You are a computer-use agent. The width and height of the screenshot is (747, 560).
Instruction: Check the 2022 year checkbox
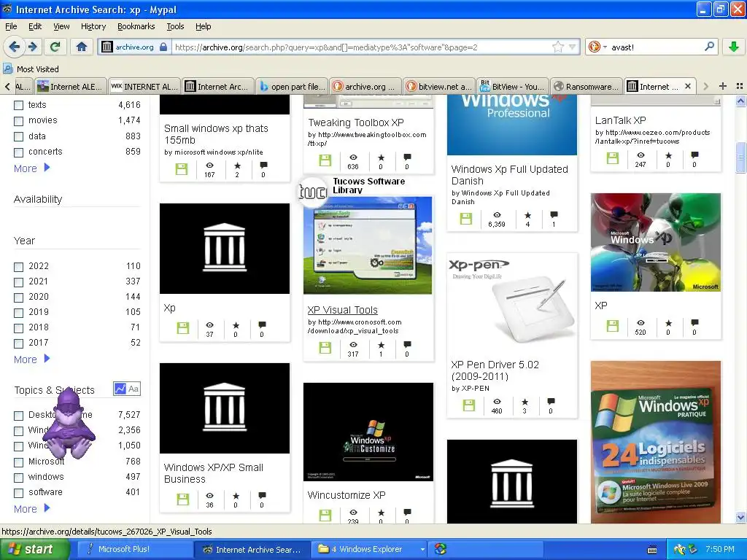point(18,267)
